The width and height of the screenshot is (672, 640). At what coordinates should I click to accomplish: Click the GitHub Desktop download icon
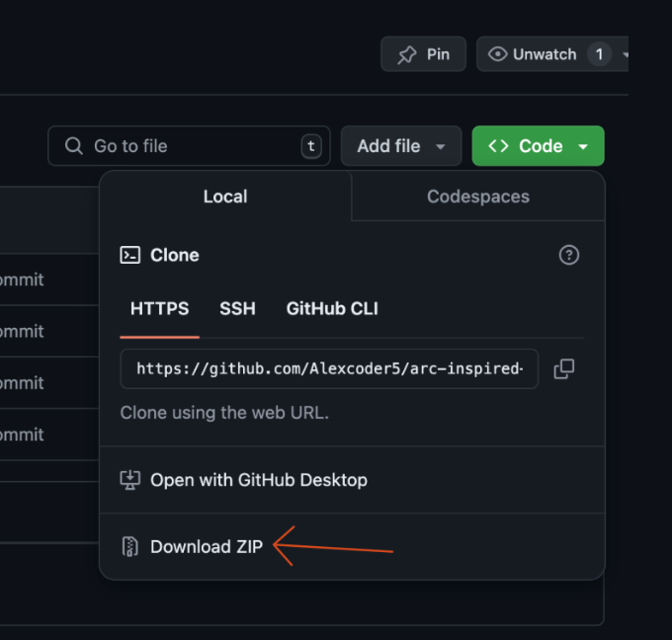click(129, 480)
